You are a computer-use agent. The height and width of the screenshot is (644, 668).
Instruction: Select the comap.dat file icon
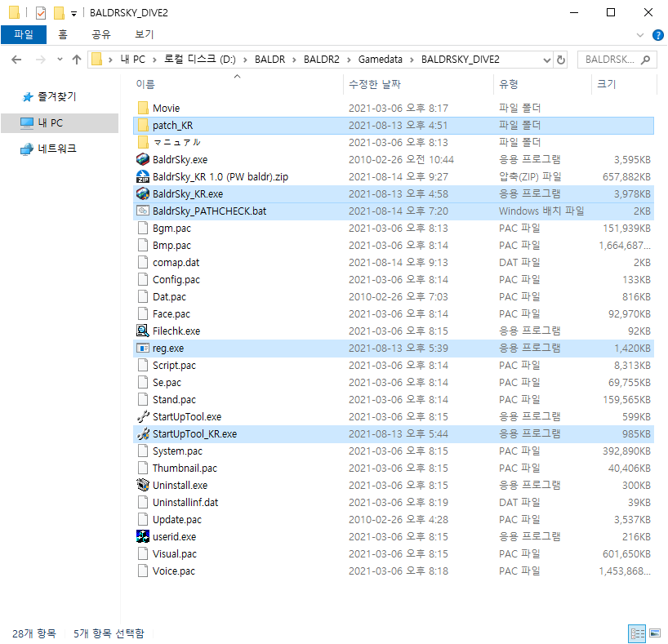[143, 262]
